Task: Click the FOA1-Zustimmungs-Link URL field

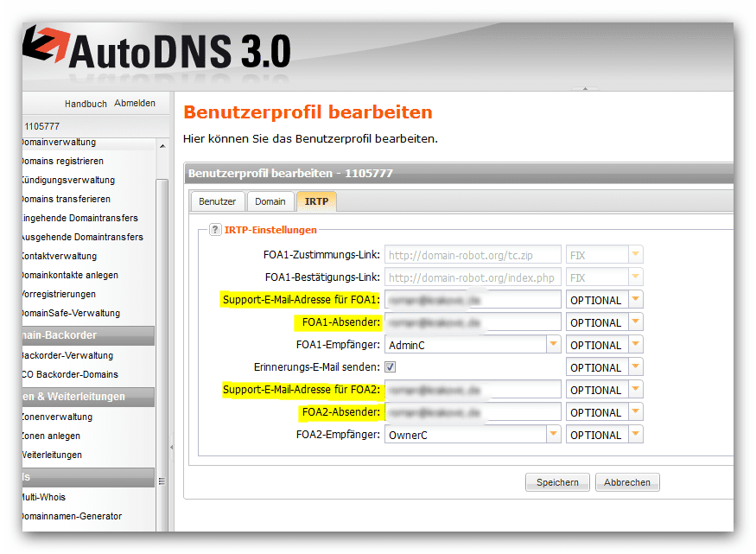Action: (473, 255)
